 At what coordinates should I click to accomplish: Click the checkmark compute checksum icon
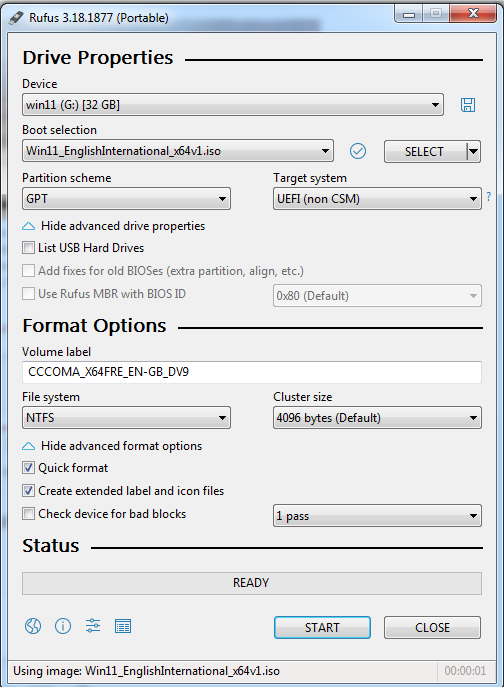coord(358,151)
